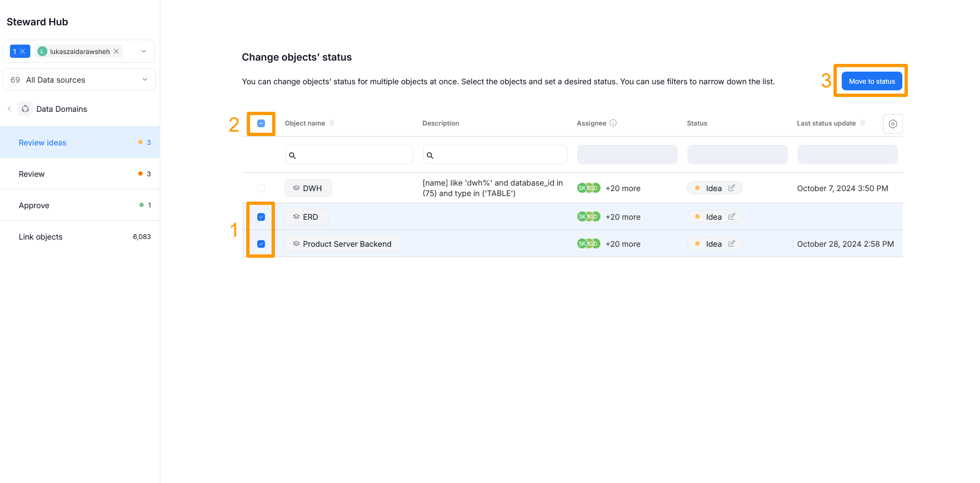This screenshot has height=483, width=980.
Task: Open table column settings gear icon
Action: [x=892, y=124]
